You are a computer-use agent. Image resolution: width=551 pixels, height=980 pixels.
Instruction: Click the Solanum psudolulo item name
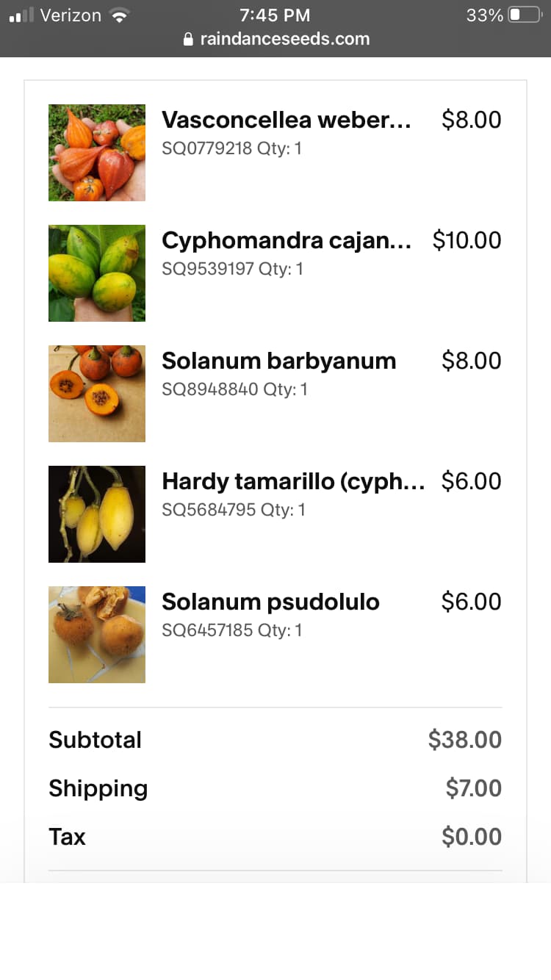(x=270, y=602)
